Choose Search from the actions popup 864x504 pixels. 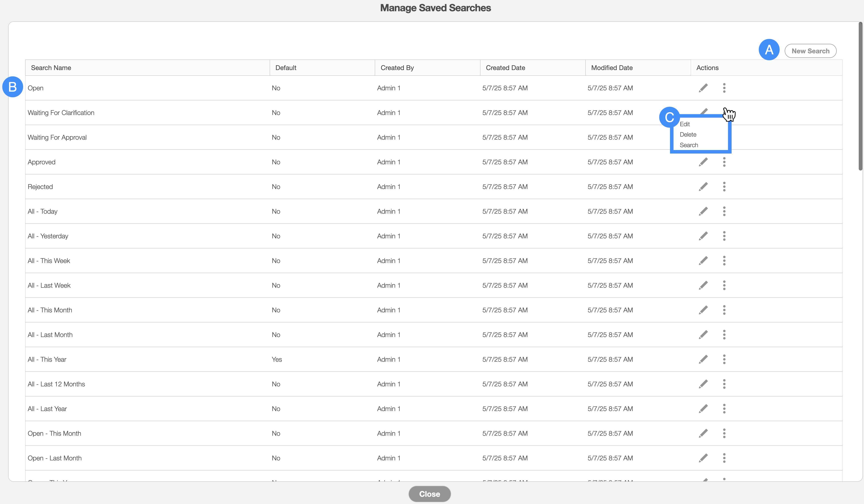coord(688,145)
